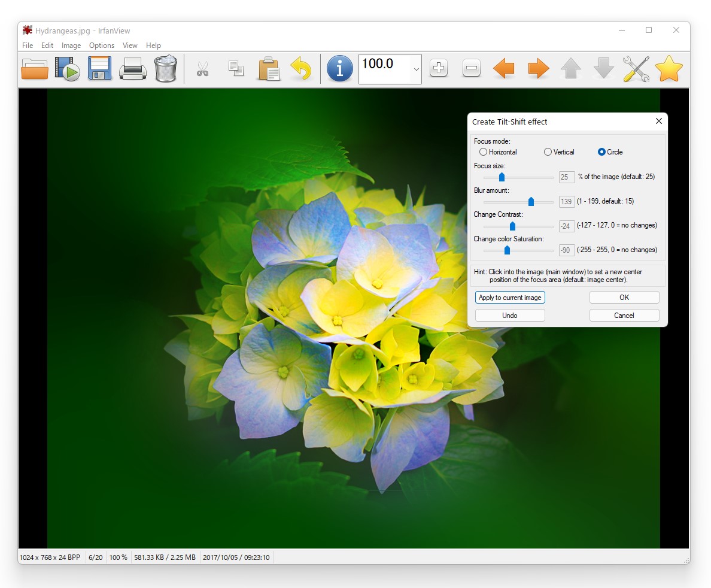Click the Cut scissors icon
The height and width of the screenshot is (588, 711).
point(202,69)
